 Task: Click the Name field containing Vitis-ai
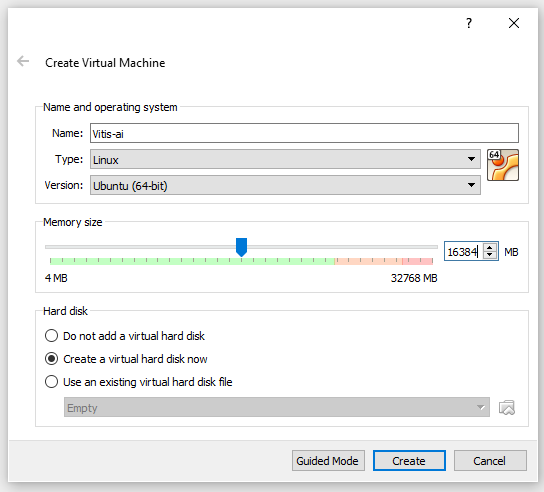pos(304,133)
